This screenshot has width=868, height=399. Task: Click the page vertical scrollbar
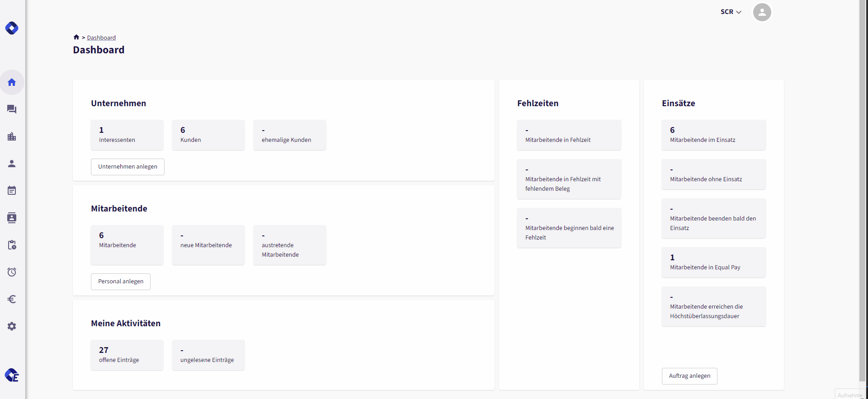(863, 190)
